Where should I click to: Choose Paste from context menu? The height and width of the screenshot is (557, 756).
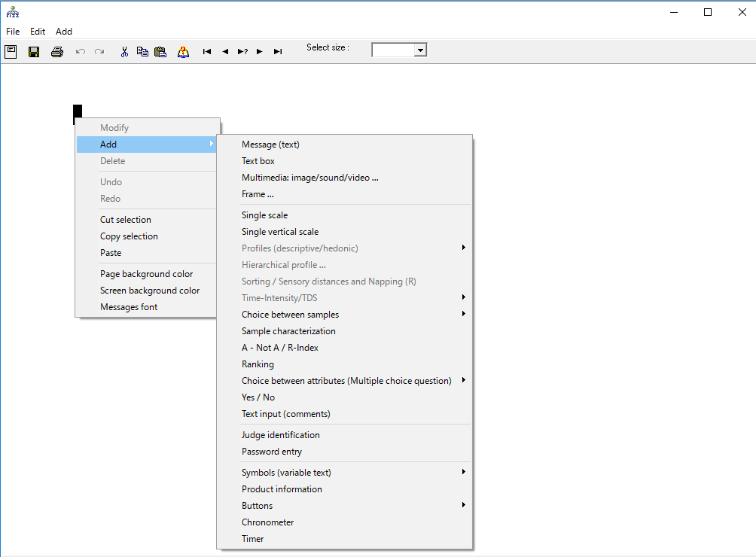click(x=146, y=253)
